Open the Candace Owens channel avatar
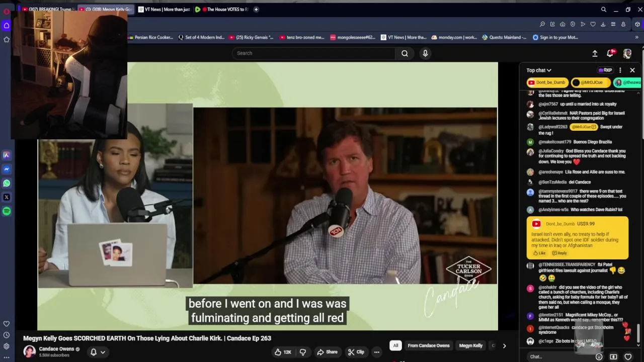The width and height of the screenshot is (644, 362). coord(30,351)
